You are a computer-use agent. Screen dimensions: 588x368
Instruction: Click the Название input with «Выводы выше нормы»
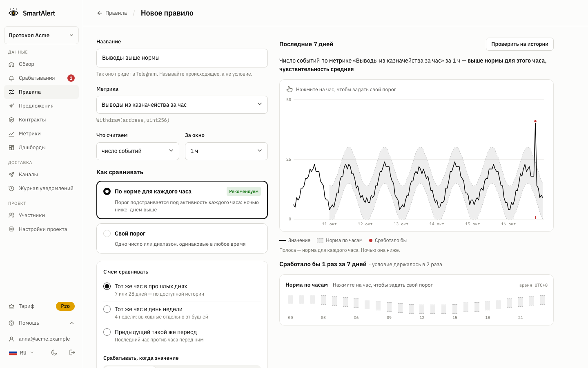coord(182,58)
